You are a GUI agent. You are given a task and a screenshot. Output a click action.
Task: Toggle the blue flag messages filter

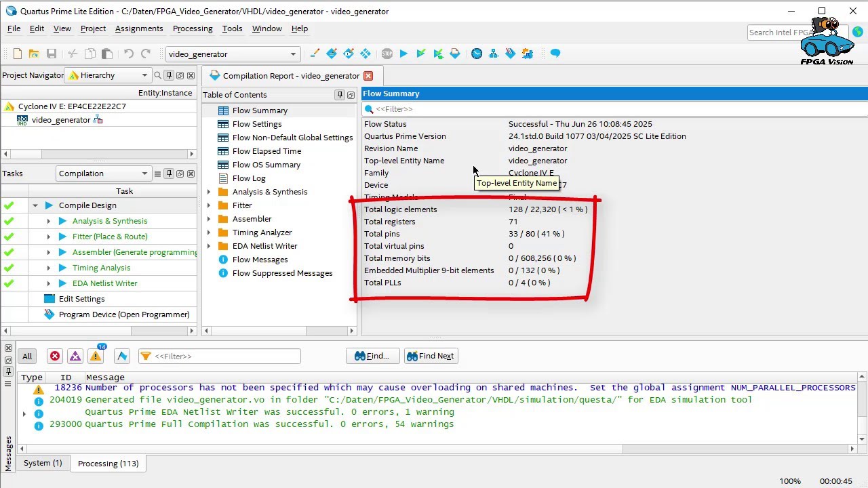click(x=122, y=356)
